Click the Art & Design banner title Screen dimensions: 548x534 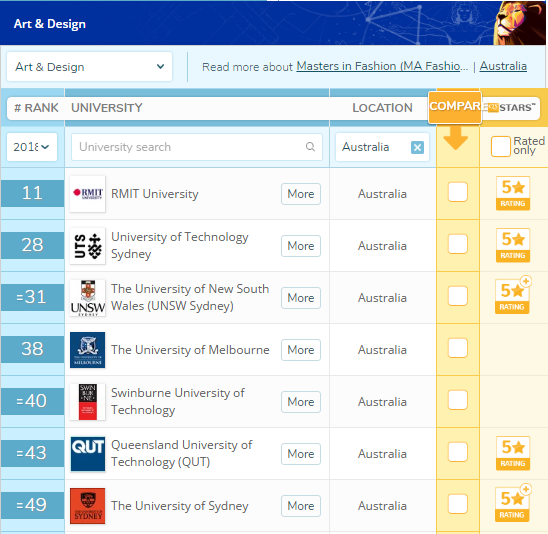(50, 24)
